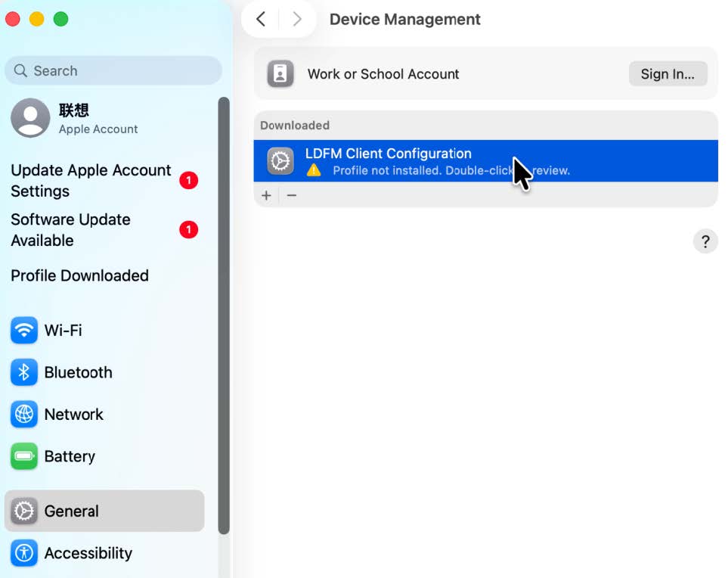The height and width of the screenshot is (578, 728).
Task: Open Bluetooth settings label
Action: (79, 372)
